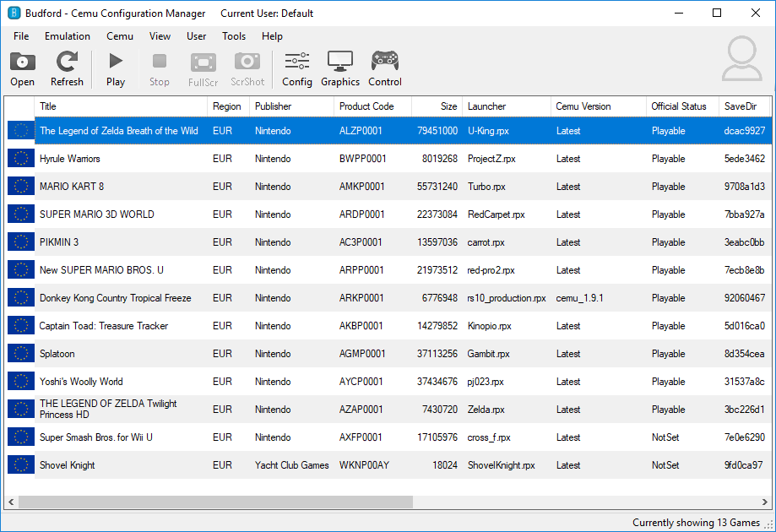Click the EU flag for Hyrule Warriors
Screen dimensions: 776x532
coord(21,159)
